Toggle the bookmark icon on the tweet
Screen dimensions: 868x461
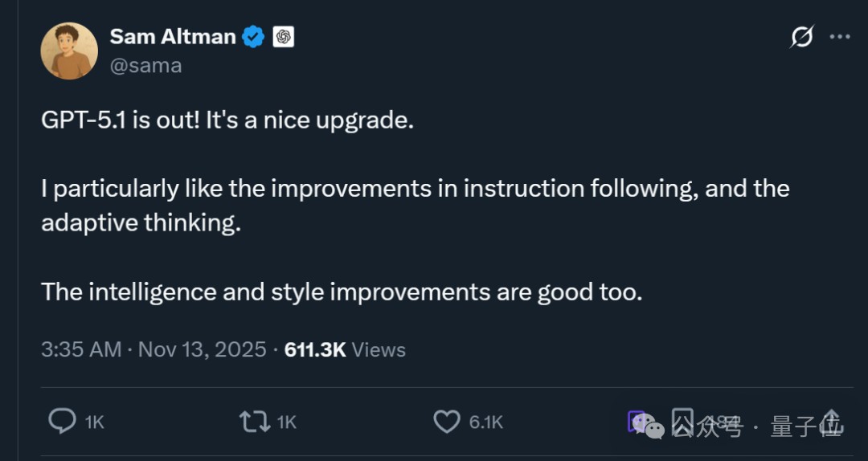[x=683, y=421]
